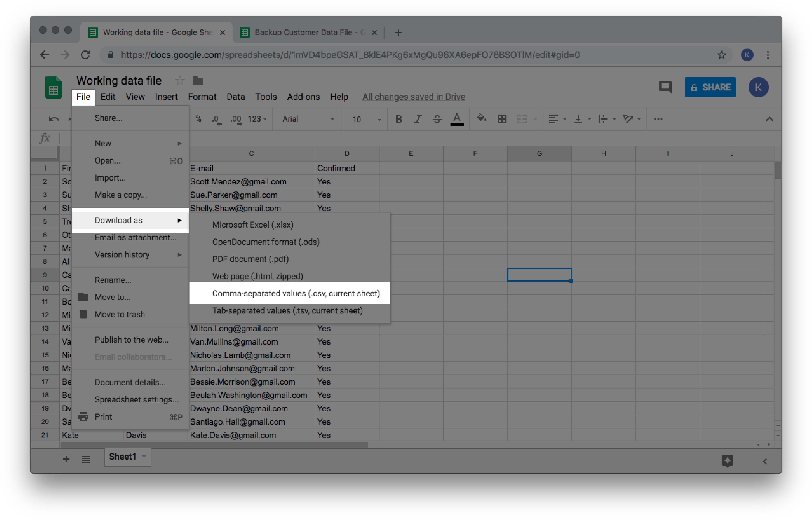Click the browser address bar URL
Image resolution: width=812 pixels, height=520 pixels.
350,55
